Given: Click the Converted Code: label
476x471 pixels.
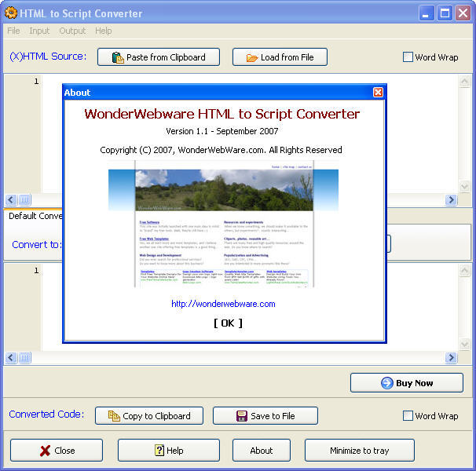Looking at the screenshot, I should pos(46,414).
